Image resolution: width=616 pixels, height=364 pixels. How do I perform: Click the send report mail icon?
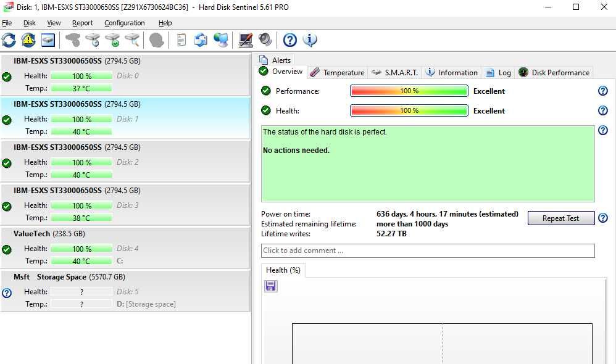pos(201,40)
